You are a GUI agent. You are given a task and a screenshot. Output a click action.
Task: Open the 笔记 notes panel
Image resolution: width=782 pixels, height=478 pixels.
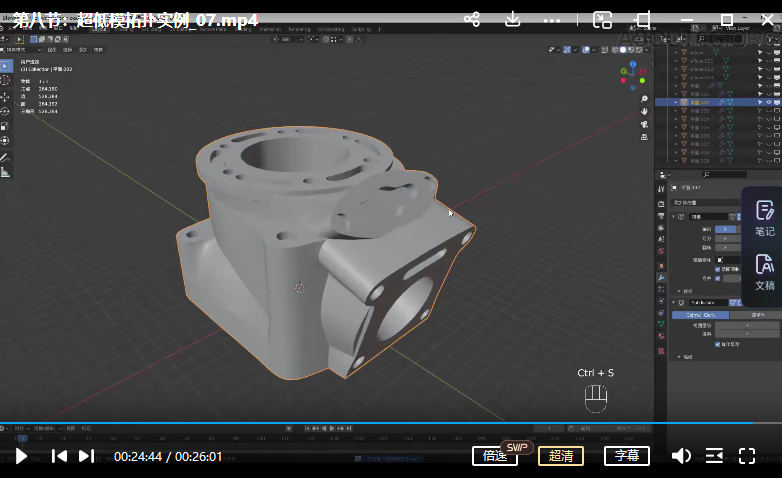(x=764, y=218)
